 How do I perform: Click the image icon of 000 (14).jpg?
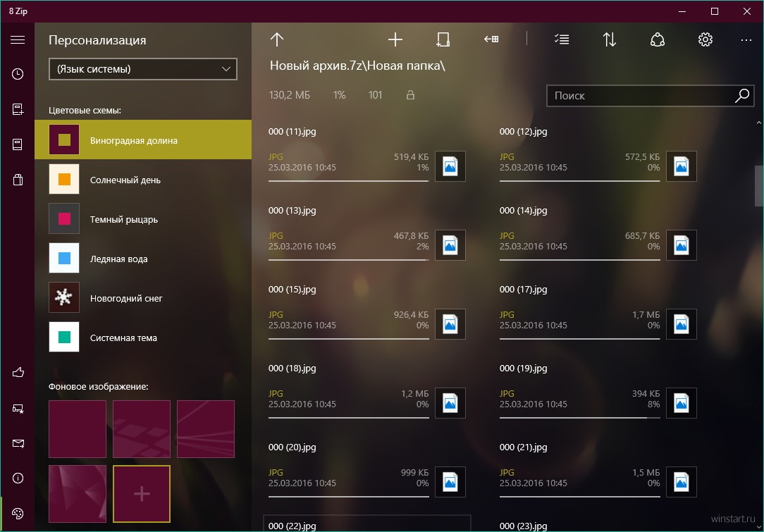point(681,245)
